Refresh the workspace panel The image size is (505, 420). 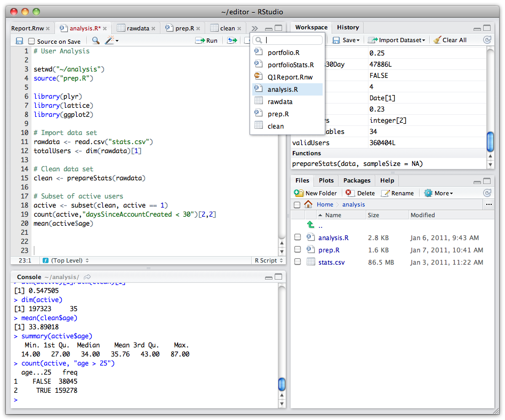click(486, 40)
